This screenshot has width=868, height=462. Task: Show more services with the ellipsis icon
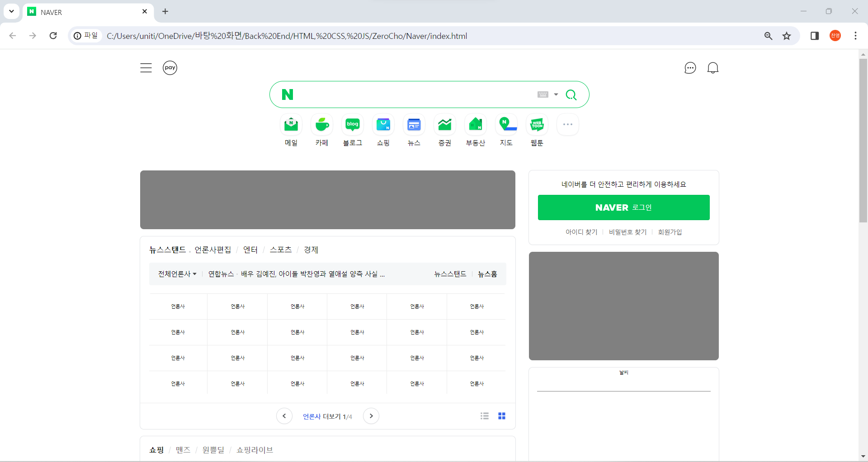(x=568, y=124)
